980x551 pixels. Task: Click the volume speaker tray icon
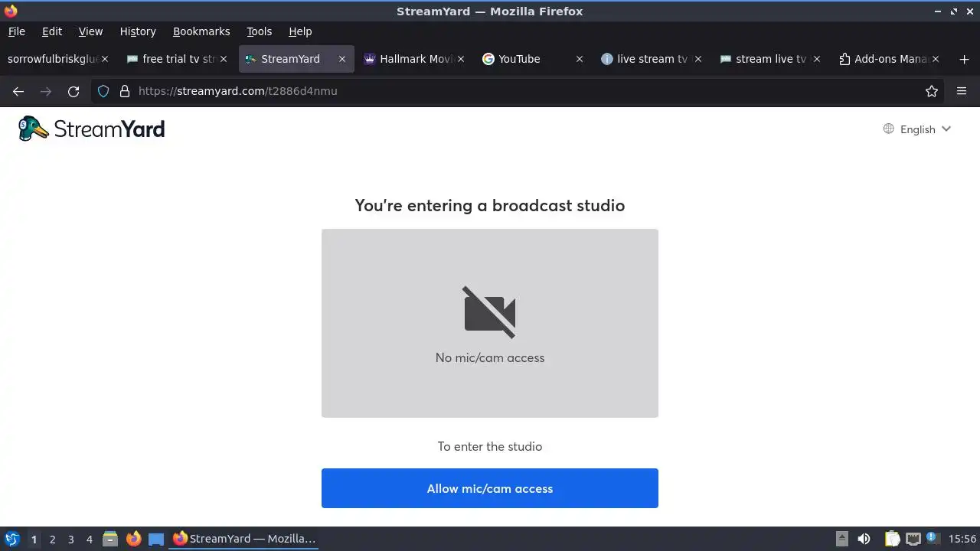(x=864, y=539)
